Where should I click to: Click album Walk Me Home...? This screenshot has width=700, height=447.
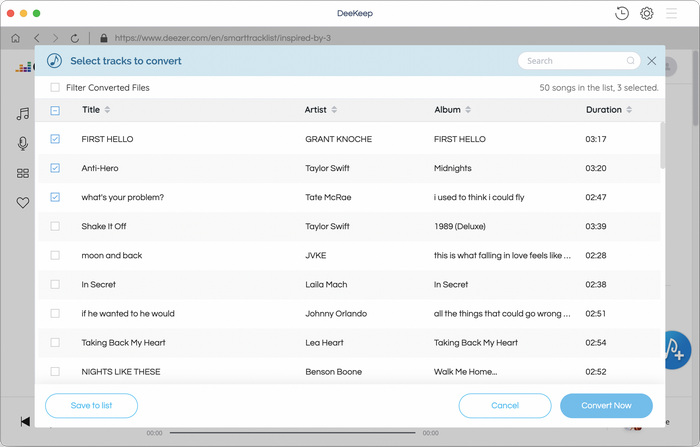click(465, 372)
